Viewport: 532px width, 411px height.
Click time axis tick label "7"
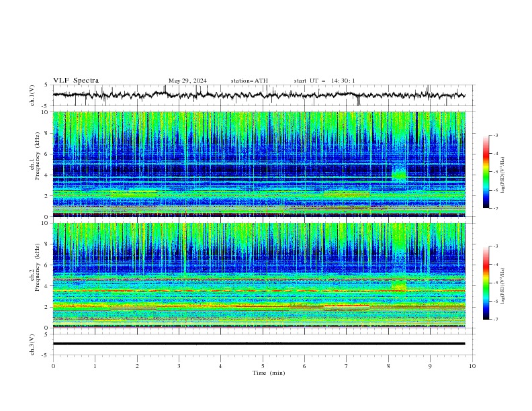[x=346, y=366]
